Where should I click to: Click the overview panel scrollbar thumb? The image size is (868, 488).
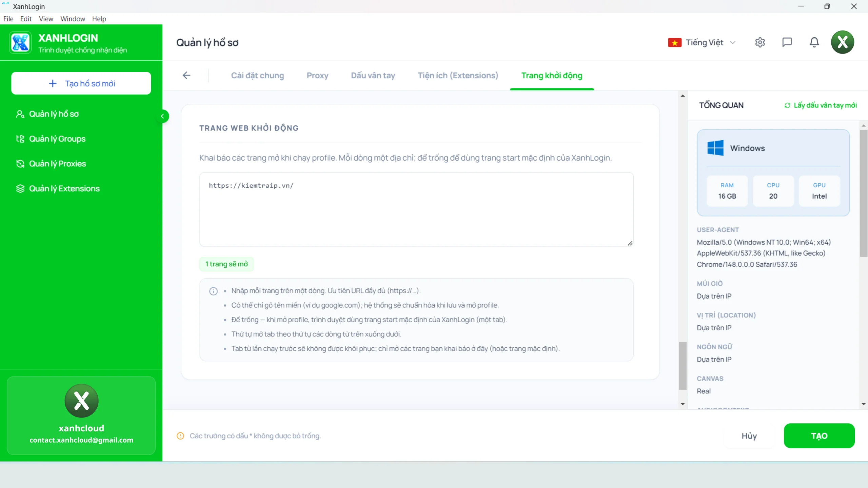(864, 193)
